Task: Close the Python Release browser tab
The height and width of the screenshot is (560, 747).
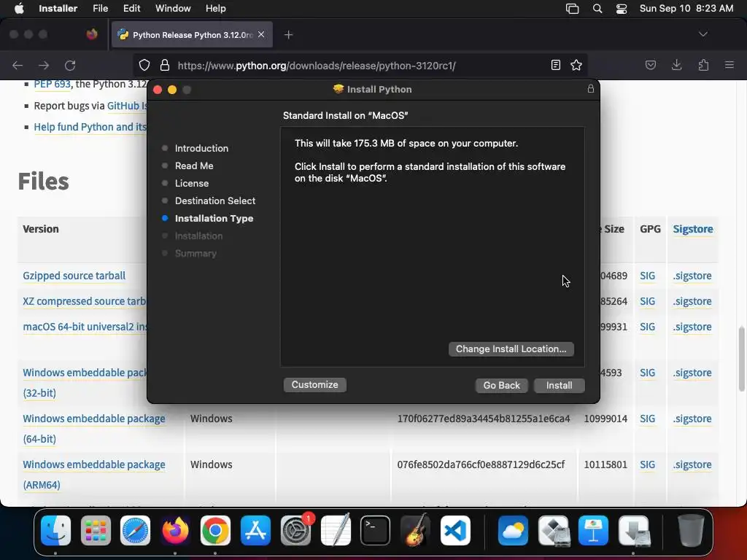Action: click(261, 34)
